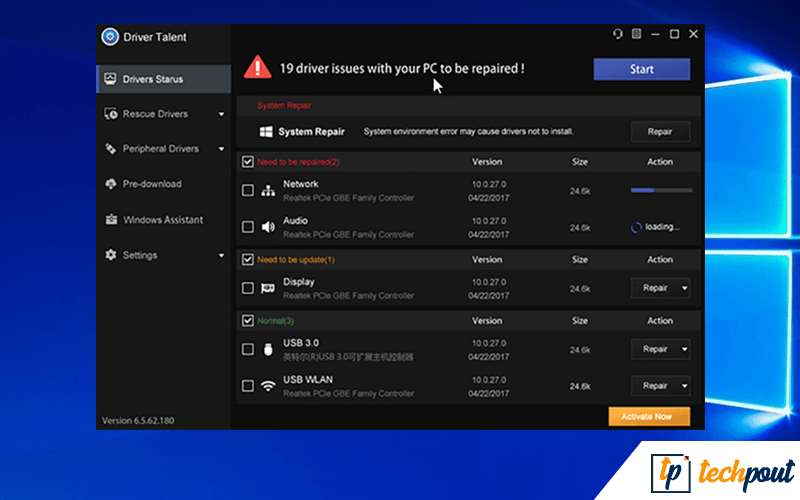800x500 pixels.
Task: Open the Pre-download section
Action: pos(151,184)
